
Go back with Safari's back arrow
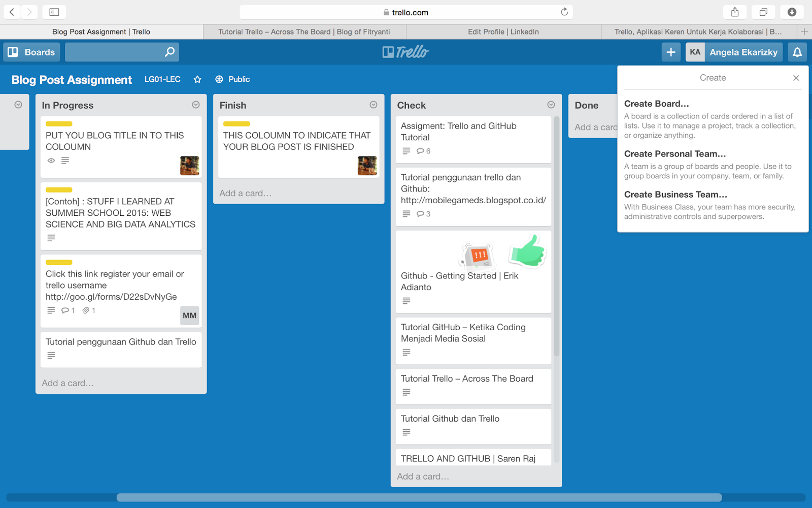coord(12,12)
